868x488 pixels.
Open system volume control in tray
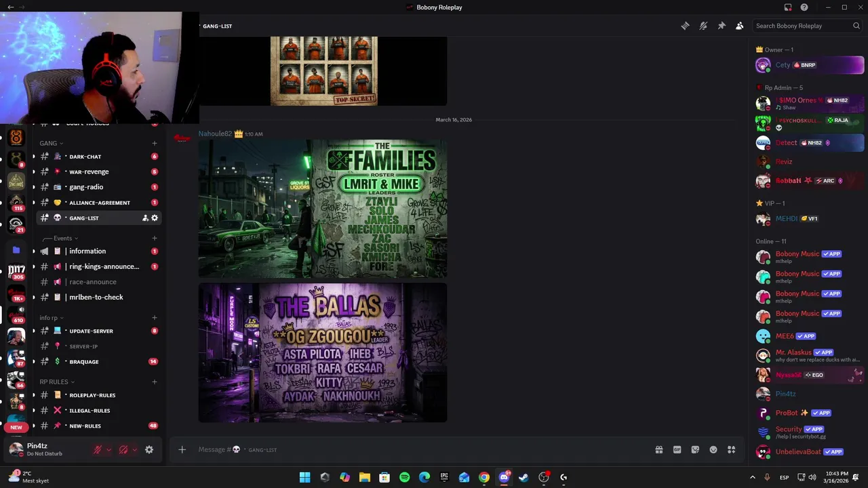tap(812, 477)
